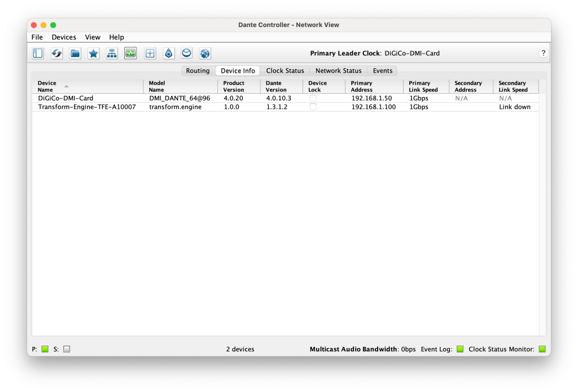Screen dimensions: 578x392
Task: Click the Multicast Audio Bandwidth status text
Action: point(363,349)
